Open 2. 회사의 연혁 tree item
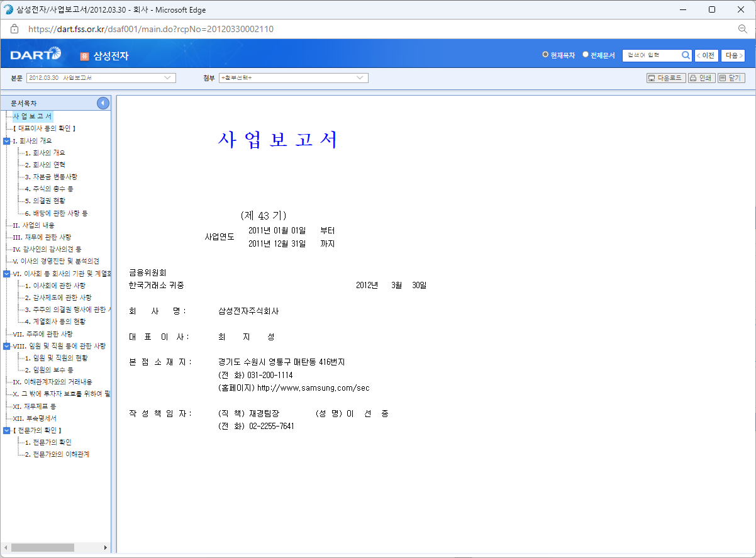Image resolution: width=756 pixels, height=558 pixels. coord(45,165)
